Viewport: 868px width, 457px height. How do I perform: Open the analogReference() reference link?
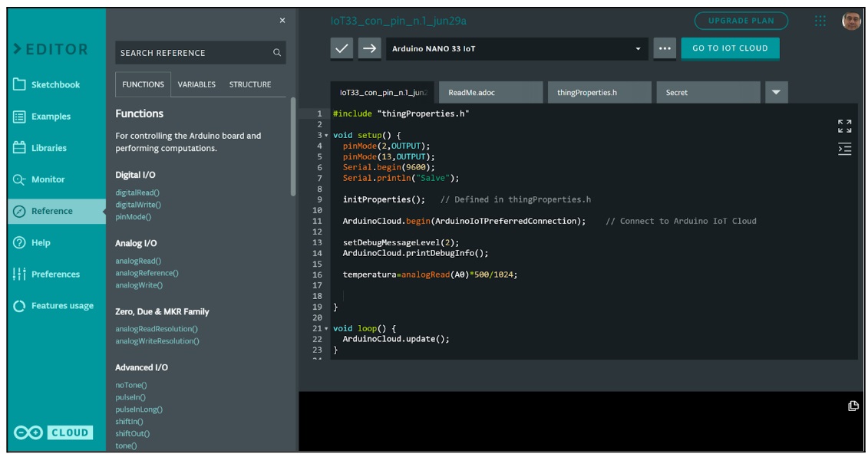pos(147,273)
